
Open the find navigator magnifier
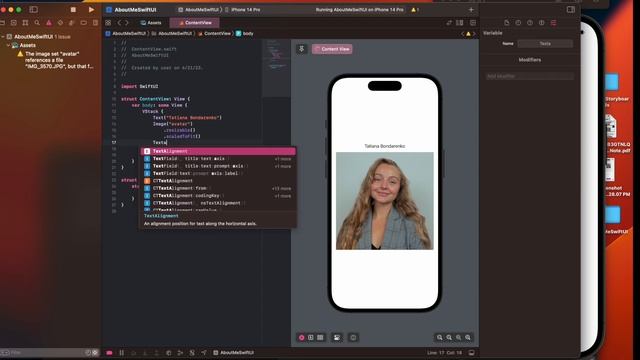pyautogui.click(x=37, y=23)
